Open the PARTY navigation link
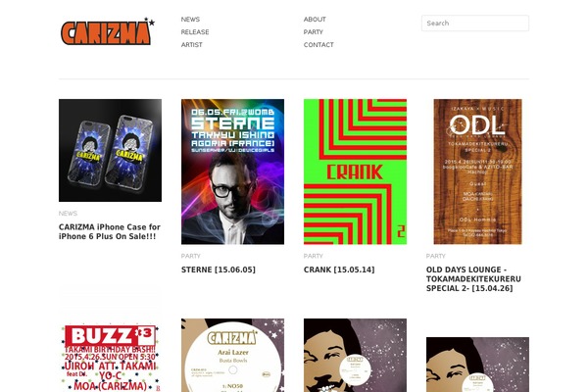588x392 pixels. 314,32
